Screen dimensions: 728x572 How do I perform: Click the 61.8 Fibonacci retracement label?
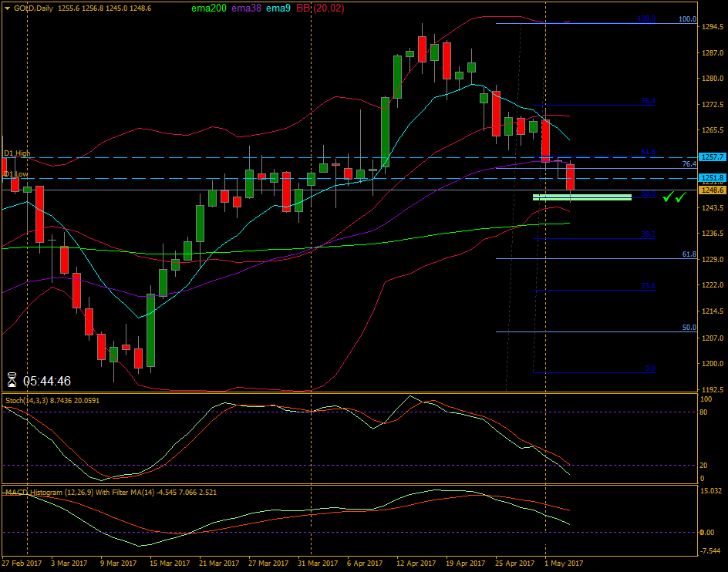click(691, 254)
